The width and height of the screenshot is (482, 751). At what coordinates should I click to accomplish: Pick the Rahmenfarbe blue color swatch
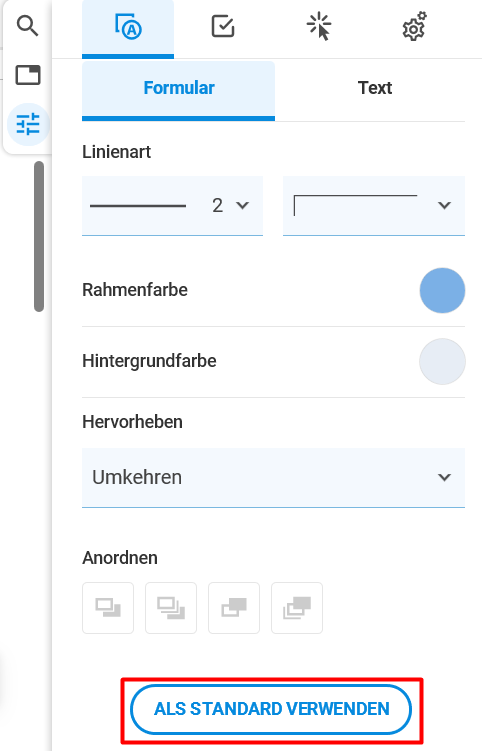442,290
